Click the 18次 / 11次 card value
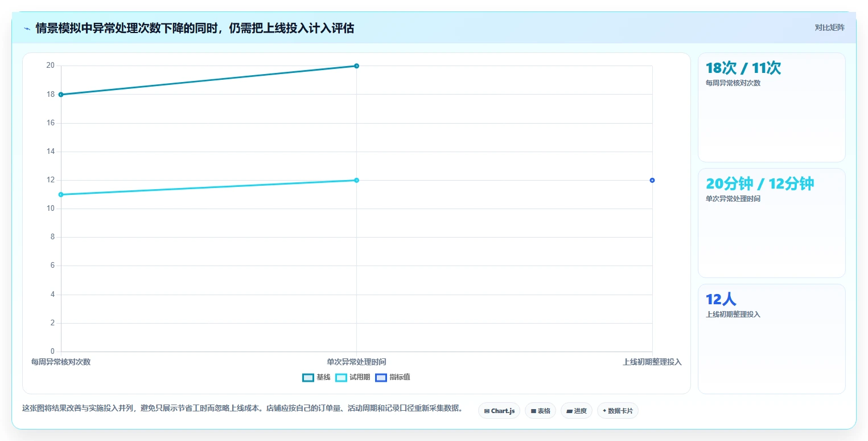 [x=743, y=68]
